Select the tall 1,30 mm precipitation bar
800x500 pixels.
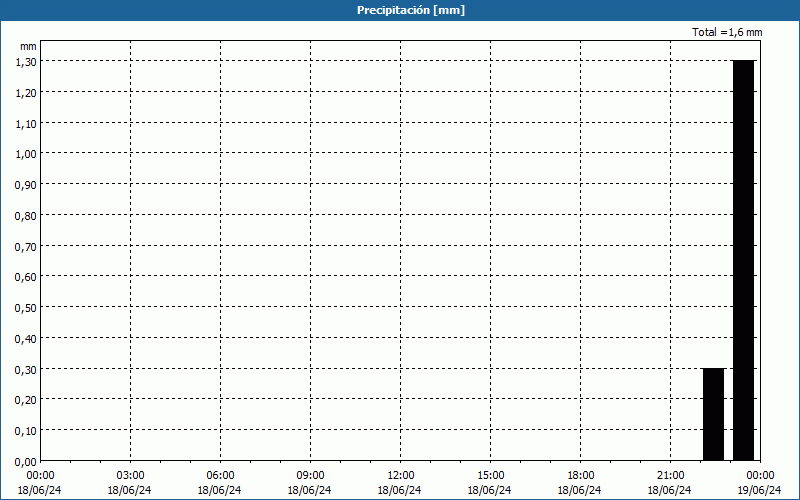[x=743, y=260]
